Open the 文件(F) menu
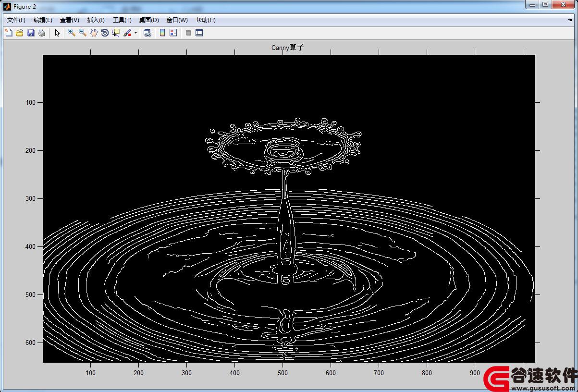The image size is (578, 392). (16, 20)
